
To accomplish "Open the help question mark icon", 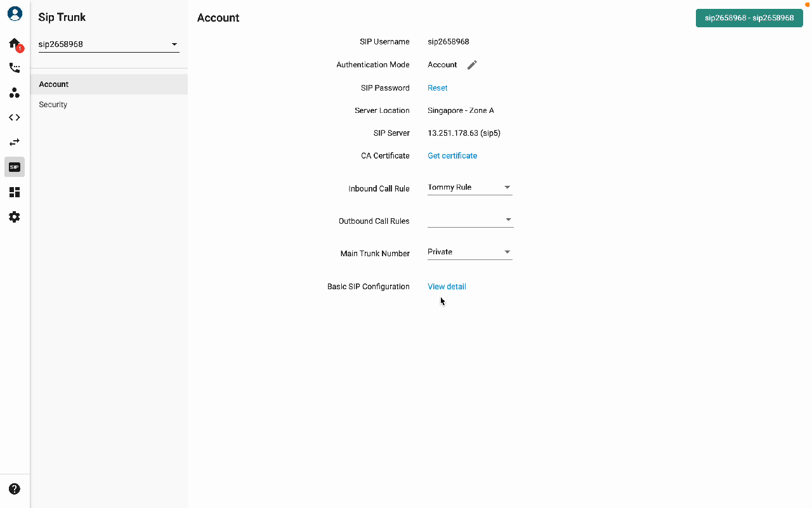I will 15,489.
